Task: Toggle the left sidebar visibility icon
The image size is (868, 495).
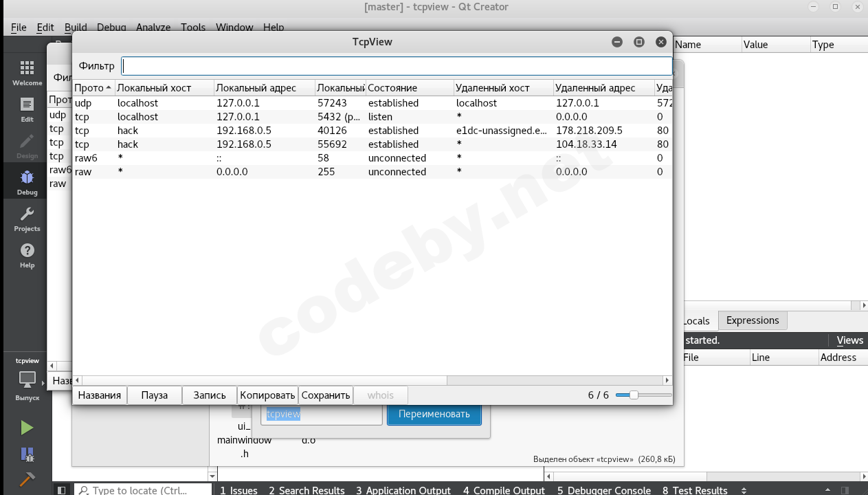Action: pyautogui.click(x=62, y=490)
